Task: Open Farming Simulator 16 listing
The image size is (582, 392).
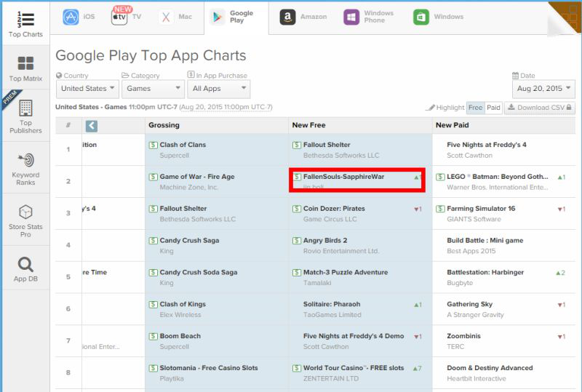Action: click(x=481, y=209)
